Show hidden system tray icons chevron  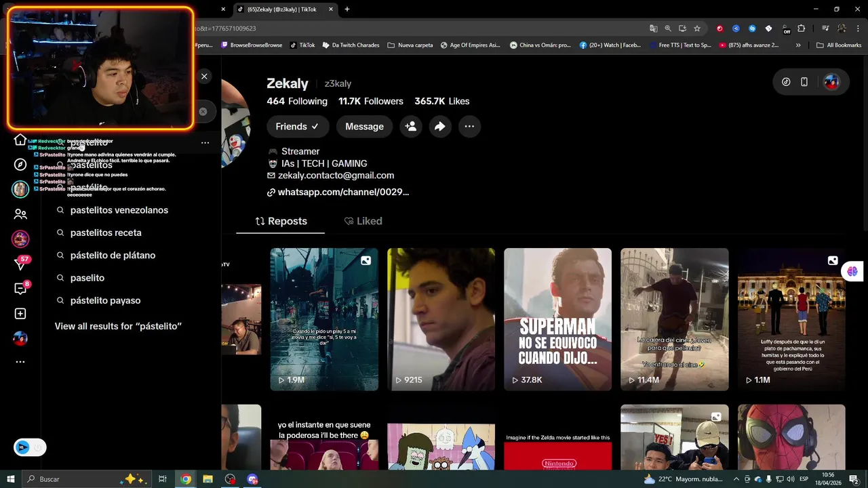coord(736,479)
